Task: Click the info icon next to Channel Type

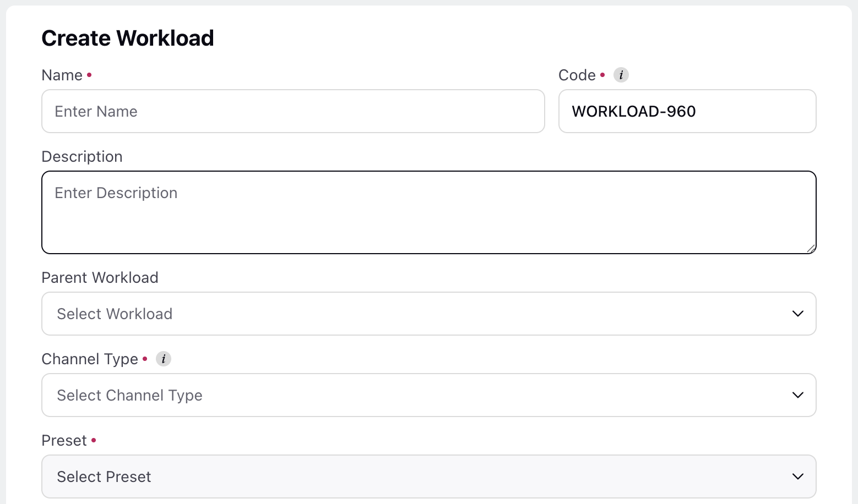Action: point(164,359)
